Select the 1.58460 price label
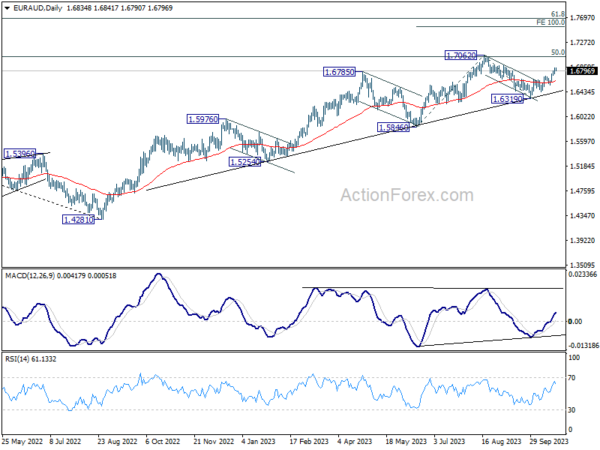 point(393,127)
